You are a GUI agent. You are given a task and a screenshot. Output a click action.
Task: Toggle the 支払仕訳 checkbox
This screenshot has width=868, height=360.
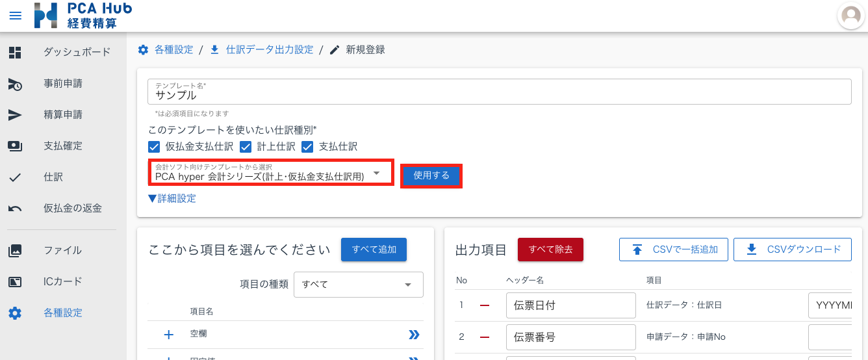(x=307, y=147)
